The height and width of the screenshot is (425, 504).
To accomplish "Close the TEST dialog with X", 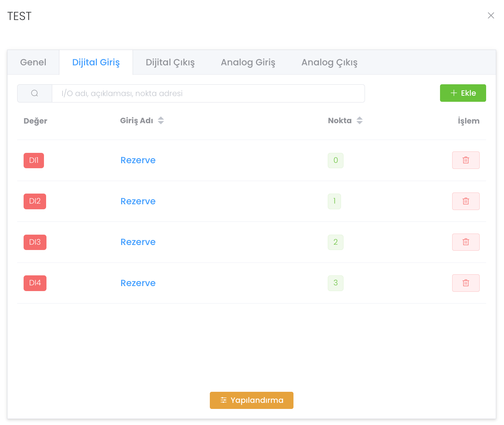I will click(491, 15).
